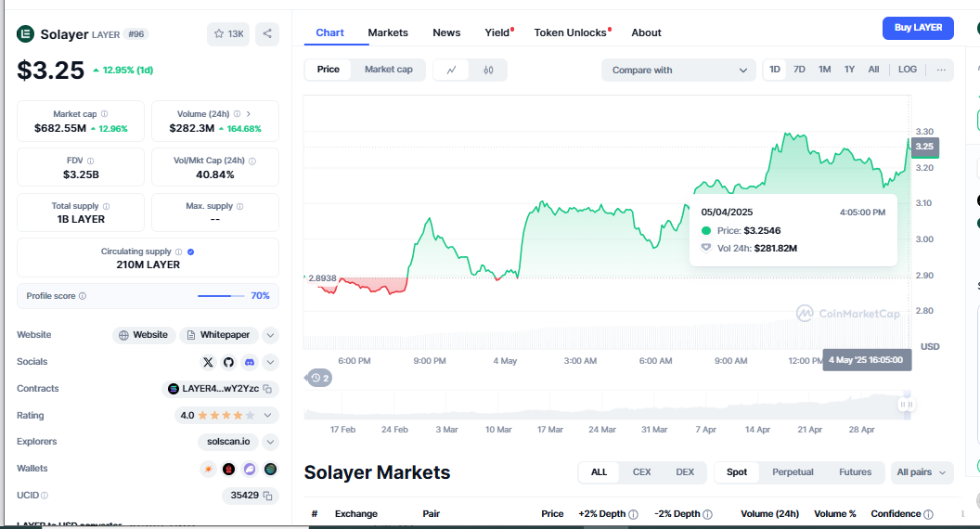Viewport: 980px width, 529px height.
Task: Open the GitHub social icon
Action: (x=228, y=362)
